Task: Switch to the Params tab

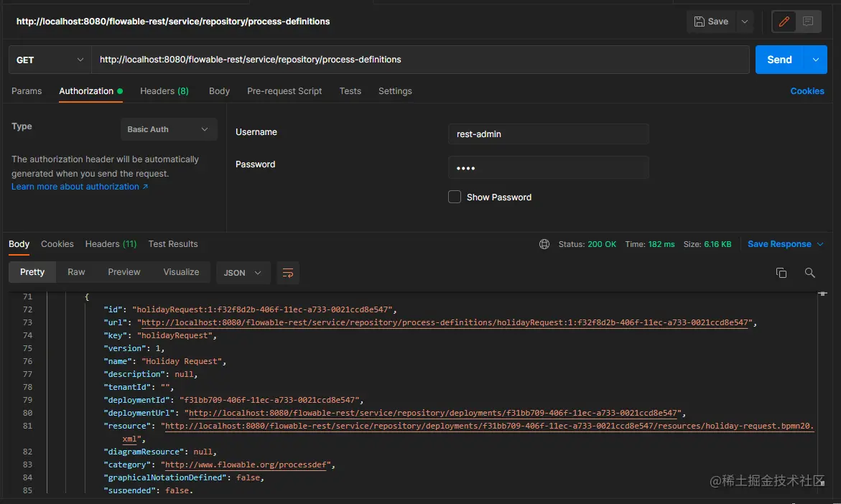Action: [x=27, y=91]
